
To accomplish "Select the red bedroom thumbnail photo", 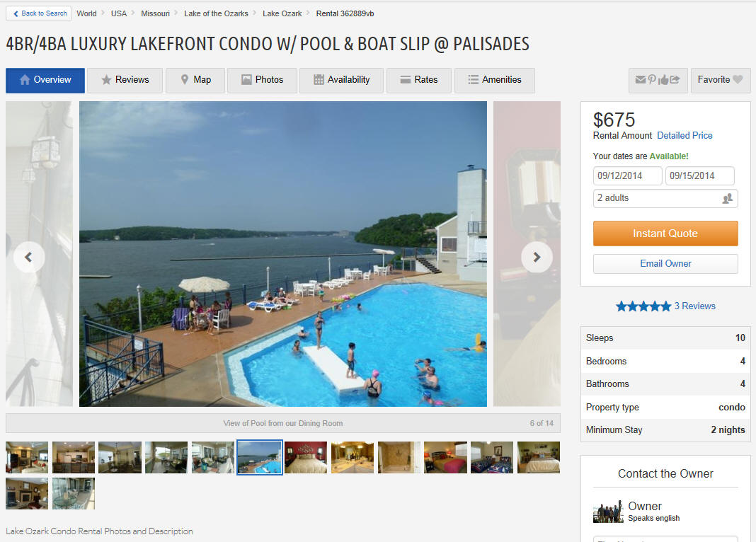I will pos(306,457).
